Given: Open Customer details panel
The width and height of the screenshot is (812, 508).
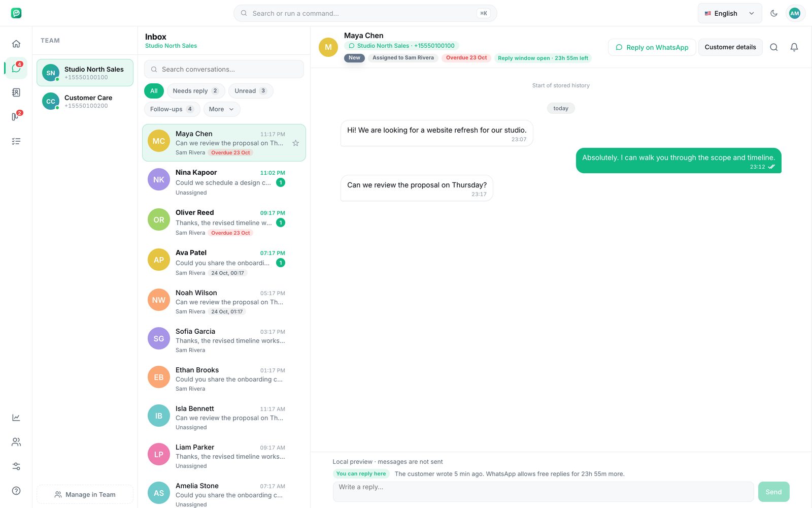Looking at the screenshot, I should [730, 47].
